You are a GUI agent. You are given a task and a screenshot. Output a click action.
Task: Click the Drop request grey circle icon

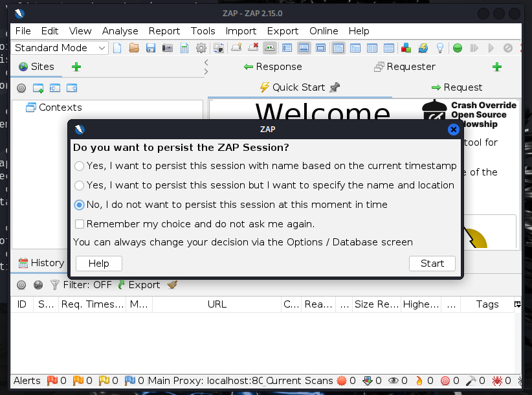pos(508,48)
